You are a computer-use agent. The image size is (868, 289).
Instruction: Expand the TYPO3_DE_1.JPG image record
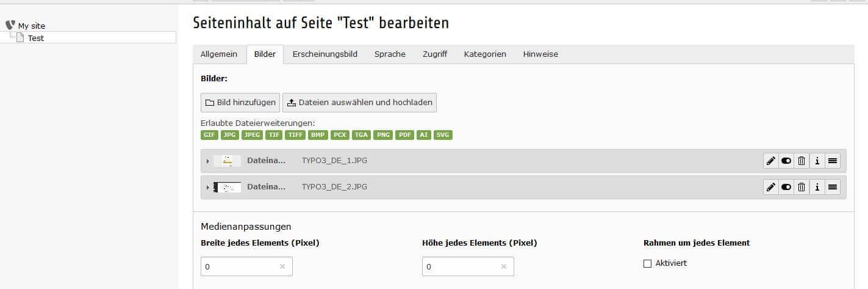[x=208, y=161]
